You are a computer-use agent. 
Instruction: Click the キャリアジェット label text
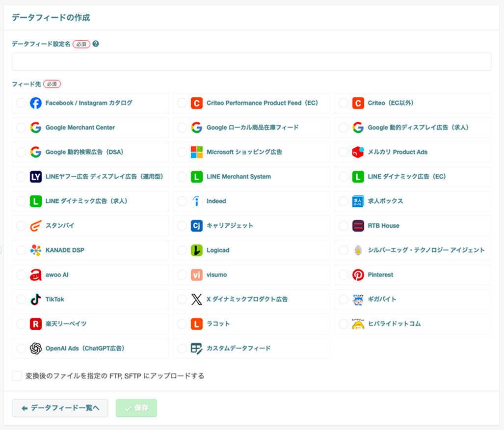tap(230, 226)
